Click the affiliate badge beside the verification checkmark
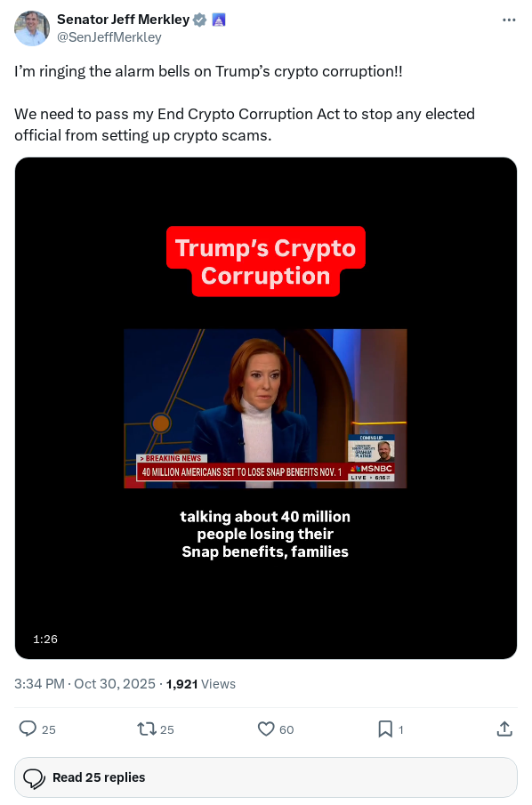This screenshot has height=805, width=532. [219, 19]
